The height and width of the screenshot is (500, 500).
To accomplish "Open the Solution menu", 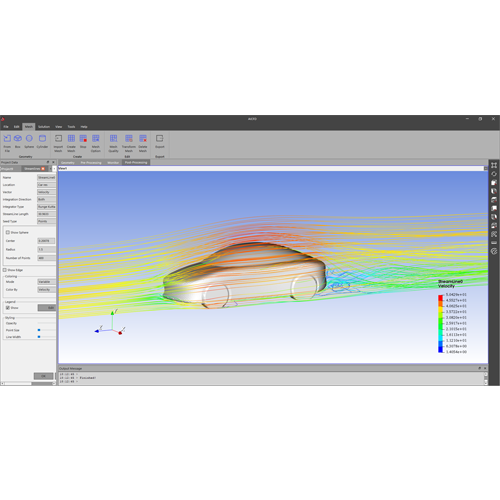I will 44,127.
